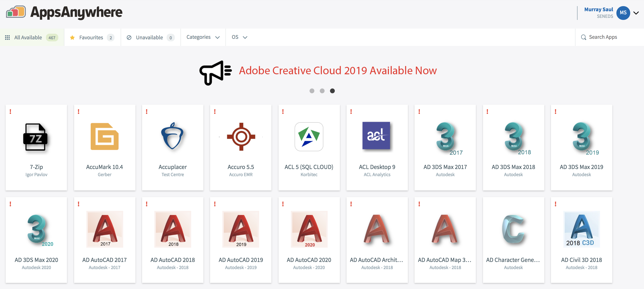
Task: Expand the OS filter dropdown
Action: pos(239,37)
